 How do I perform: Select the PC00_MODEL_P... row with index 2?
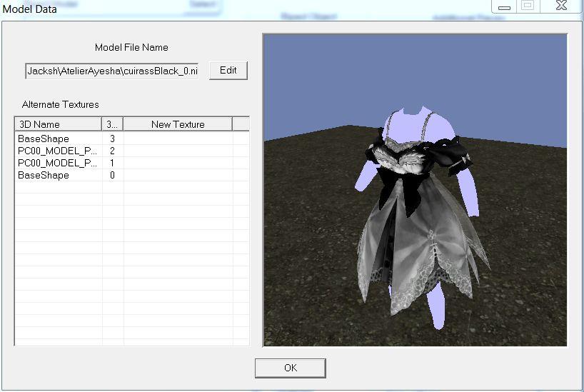point(132,151)
